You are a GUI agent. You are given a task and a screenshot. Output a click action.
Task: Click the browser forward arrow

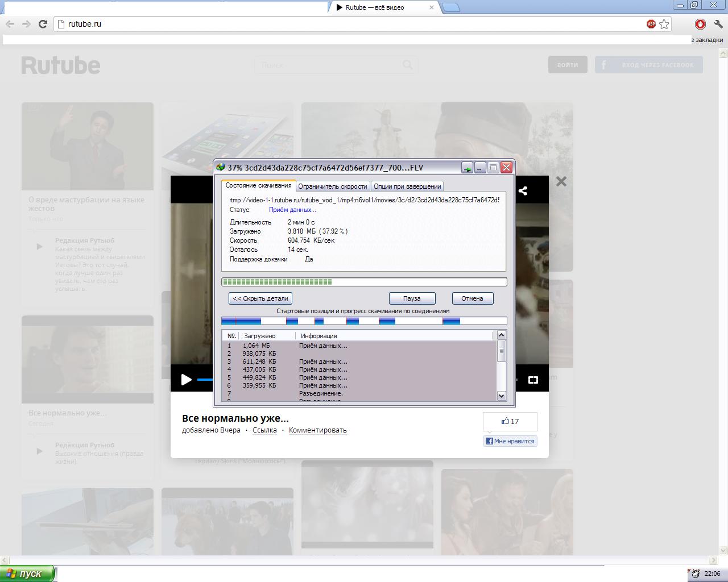(26, 24)
